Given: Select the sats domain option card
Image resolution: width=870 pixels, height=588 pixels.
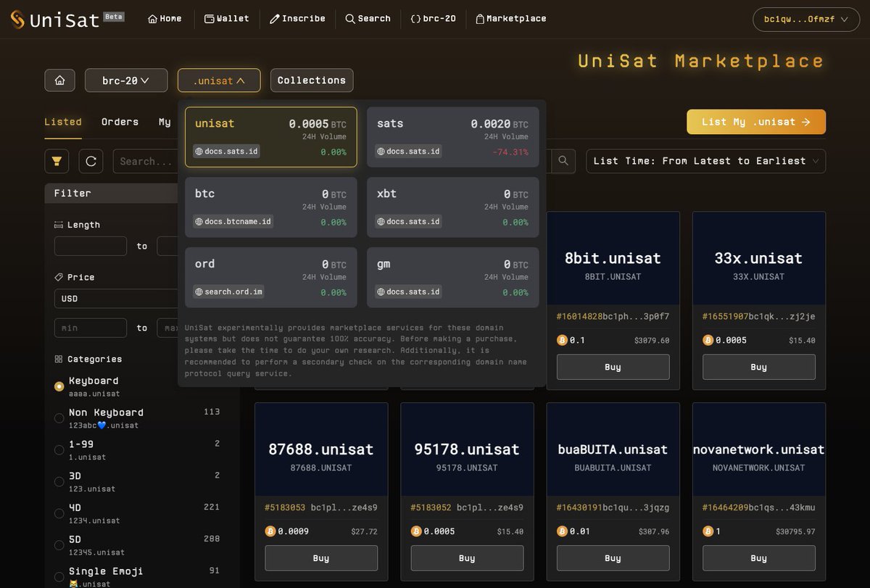Looking at the screenshot, I should 452,137.
